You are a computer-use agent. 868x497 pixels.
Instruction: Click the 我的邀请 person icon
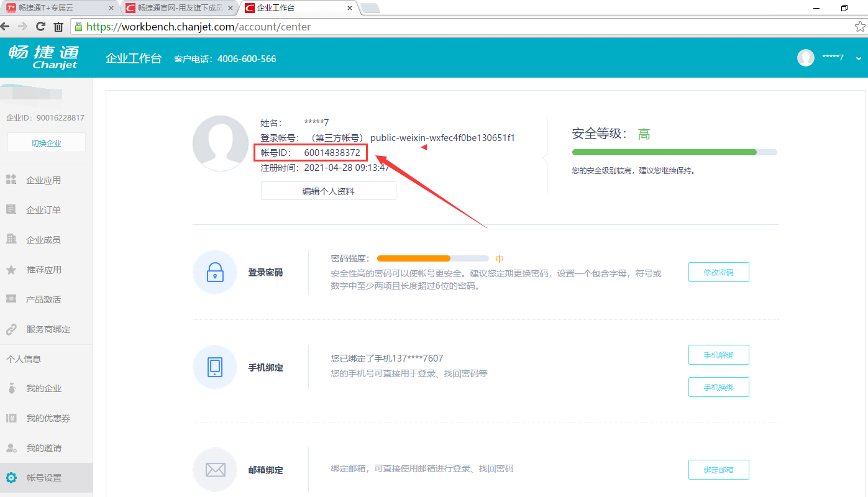coord(11,448)
